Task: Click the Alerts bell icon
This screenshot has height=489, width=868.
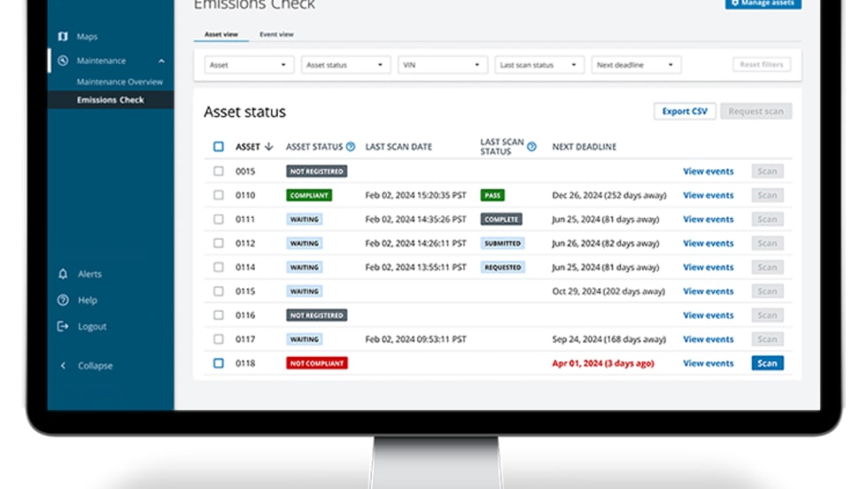Action: coord(63,274)
